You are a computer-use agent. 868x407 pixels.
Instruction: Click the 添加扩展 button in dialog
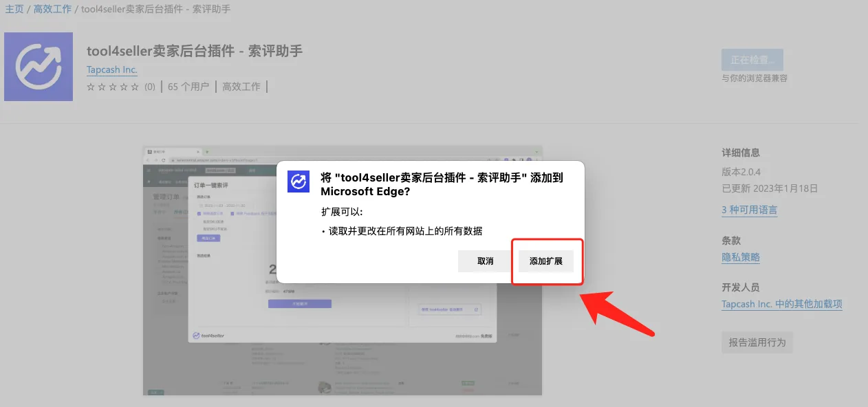(546, 261)
